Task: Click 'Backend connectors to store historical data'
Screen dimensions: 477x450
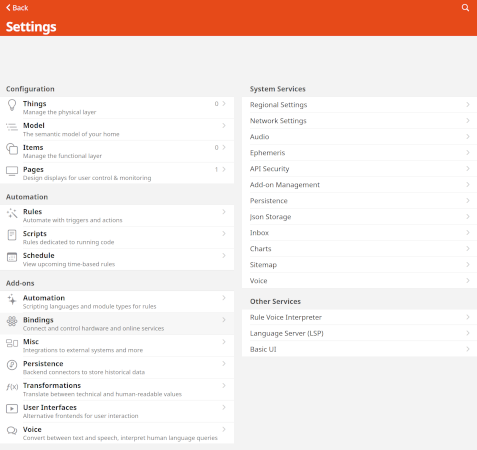Action: [84, 372]
